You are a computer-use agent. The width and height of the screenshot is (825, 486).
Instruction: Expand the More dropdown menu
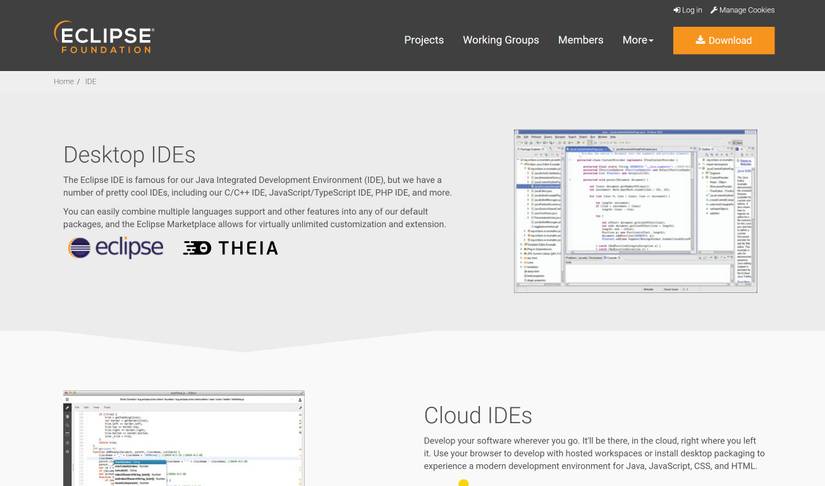pos(638,40)
